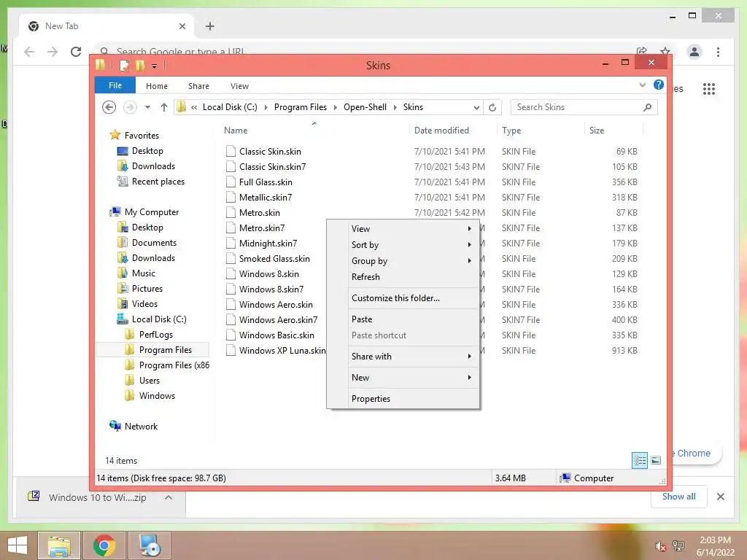
Task: Open the Videos folder in navigation pane
Action: [144, 304]
